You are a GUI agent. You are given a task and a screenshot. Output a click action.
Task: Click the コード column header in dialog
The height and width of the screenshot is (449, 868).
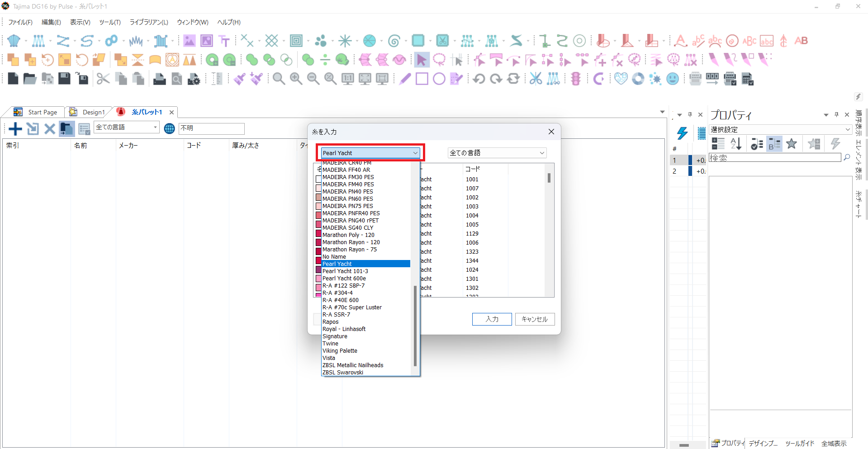coord(485,169)
